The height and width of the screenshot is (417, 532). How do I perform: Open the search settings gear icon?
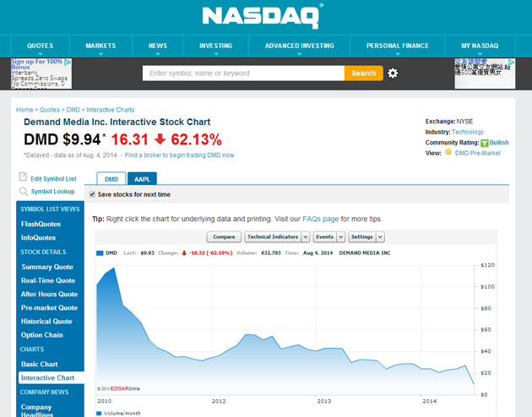[x=393, y=73]
